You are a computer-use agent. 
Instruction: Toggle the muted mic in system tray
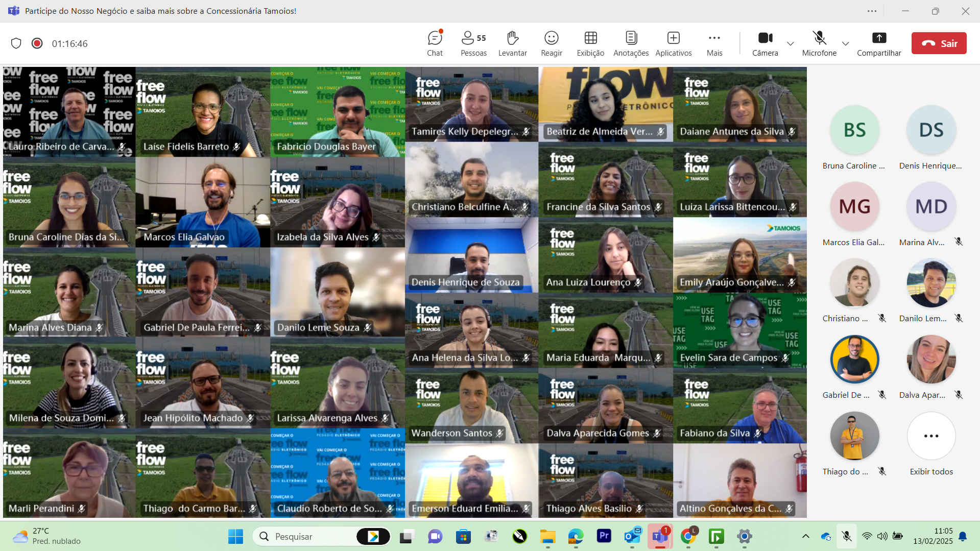point(847,536)
